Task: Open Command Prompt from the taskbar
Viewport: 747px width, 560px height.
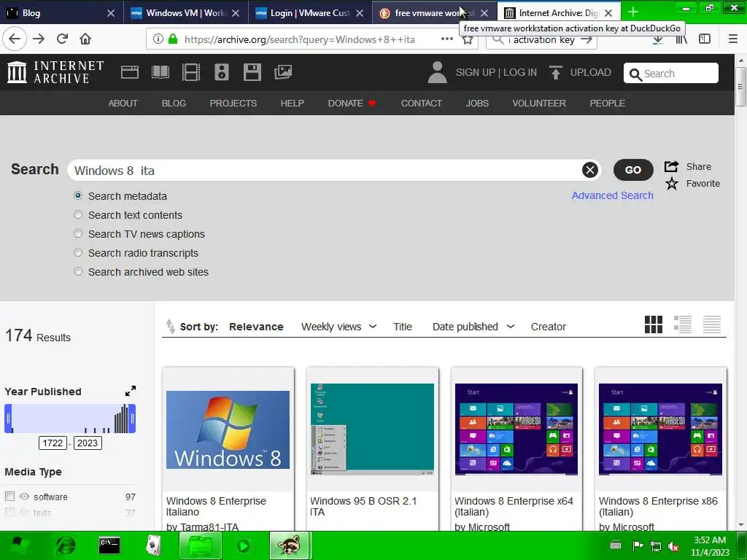Action: (109, 545)
